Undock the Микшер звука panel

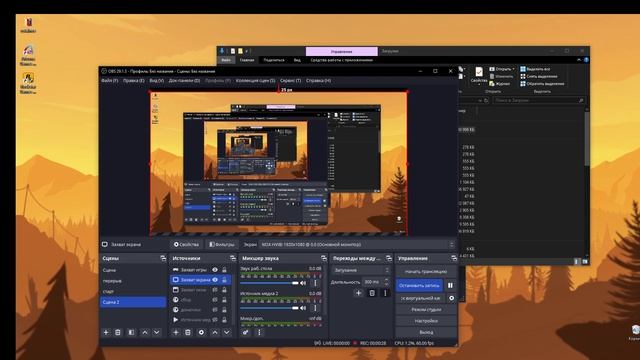pos(324,258)
